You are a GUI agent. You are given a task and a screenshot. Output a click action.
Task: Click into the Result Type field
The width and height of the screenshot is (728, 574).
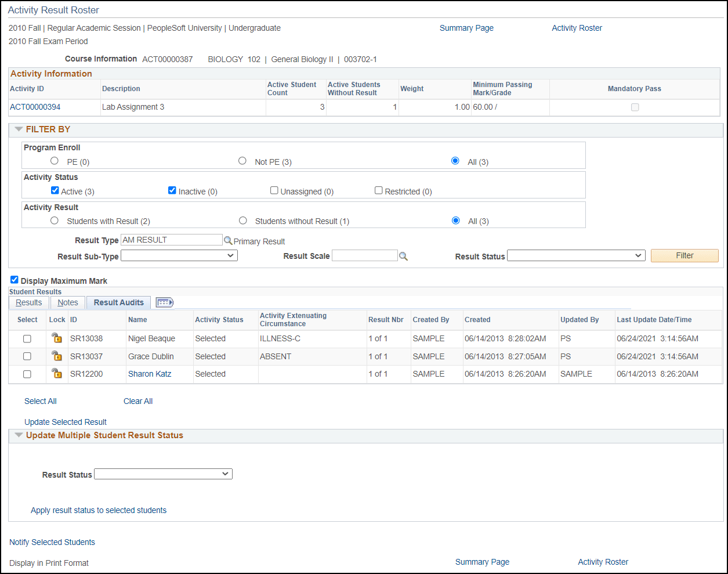click(172, 240)
